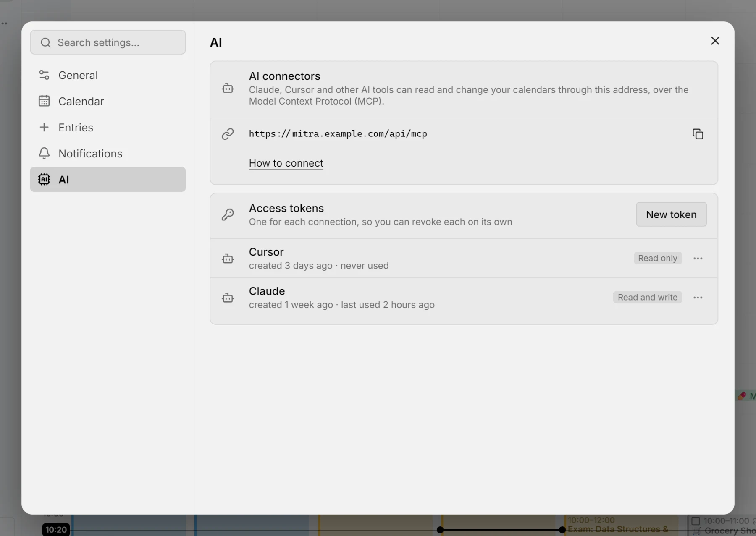Image resolution: width=756 pixels, height=536 pixels.
Task: Copy the MCP address with the copy icon
Action: coord(698,134)
